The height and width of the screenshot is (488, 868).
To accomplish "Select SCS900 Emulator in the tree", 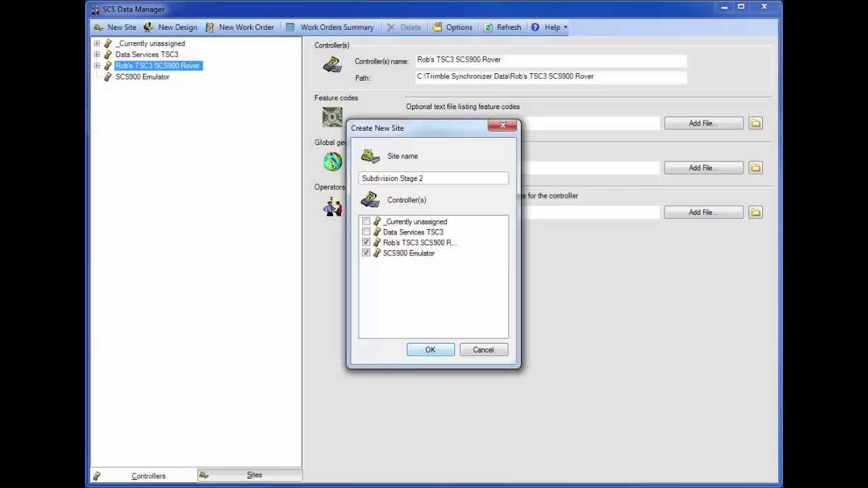I will click(x=142, y=77).
